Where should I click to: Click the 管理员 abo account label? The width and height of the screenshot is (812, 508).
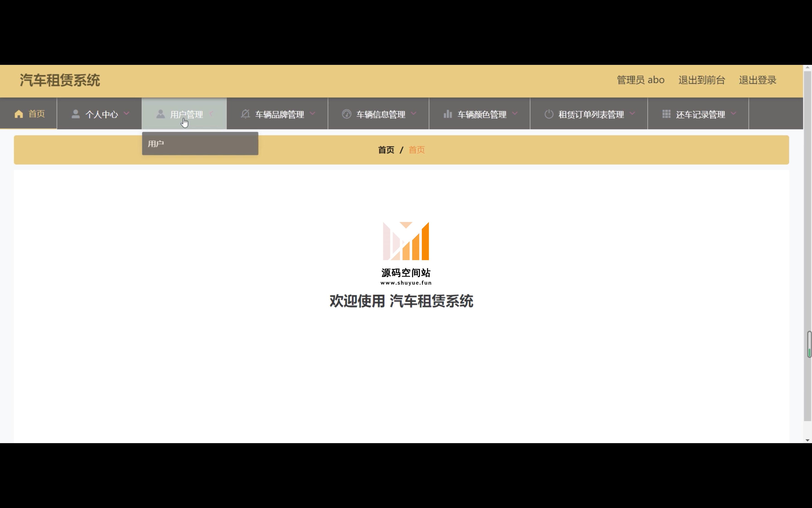(x=640, y=80)
